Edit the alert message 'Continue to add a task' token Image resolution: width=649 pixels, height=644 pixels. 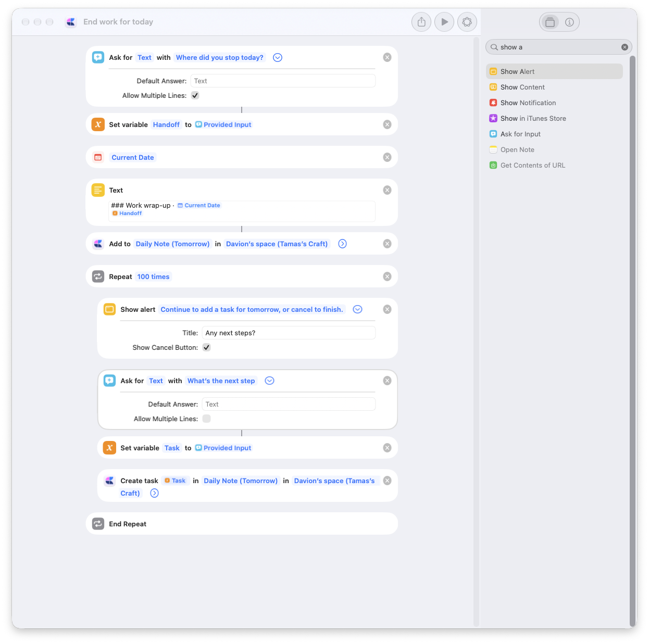(252, 309)
